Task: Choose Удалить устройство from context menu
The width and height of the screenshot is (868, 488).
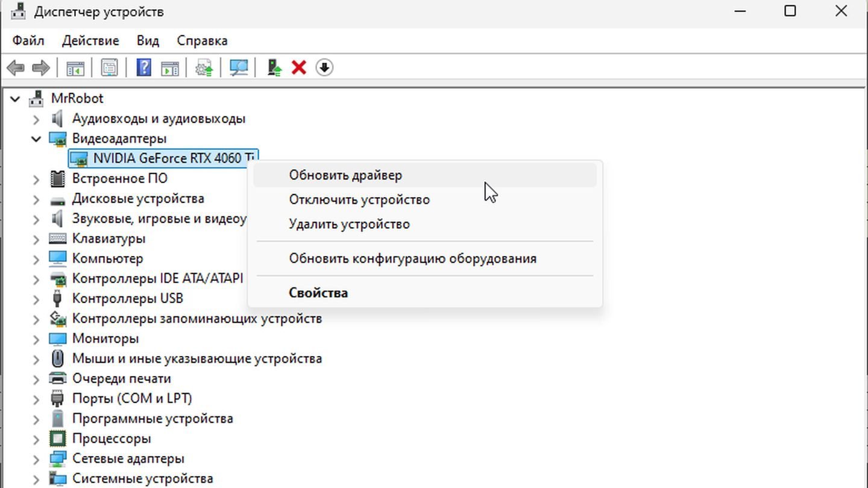Action: pyautogui.click(x=425, y=224)
